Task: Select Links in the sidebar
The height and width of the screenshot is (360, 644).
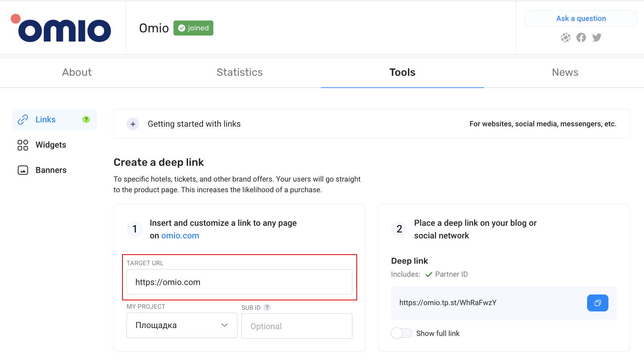Action: coord(55,120)
